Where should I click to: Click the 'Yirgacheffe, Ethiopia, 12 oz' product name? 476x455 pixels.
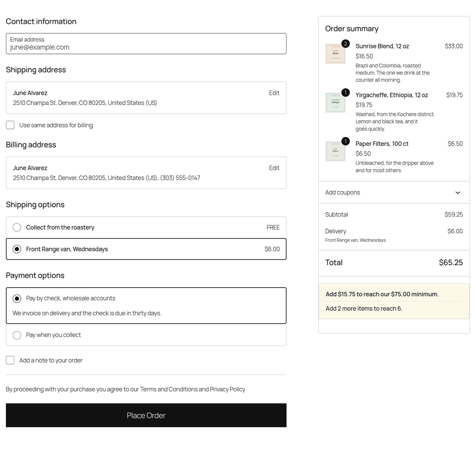[x=392, y=95]
